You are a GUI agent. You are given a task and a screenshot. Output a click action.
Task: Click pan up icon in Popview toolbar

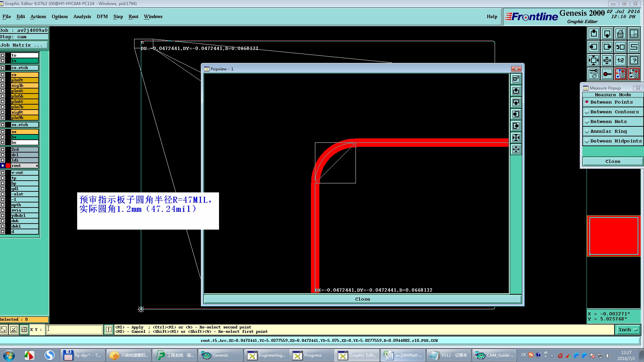pos(516,91)
